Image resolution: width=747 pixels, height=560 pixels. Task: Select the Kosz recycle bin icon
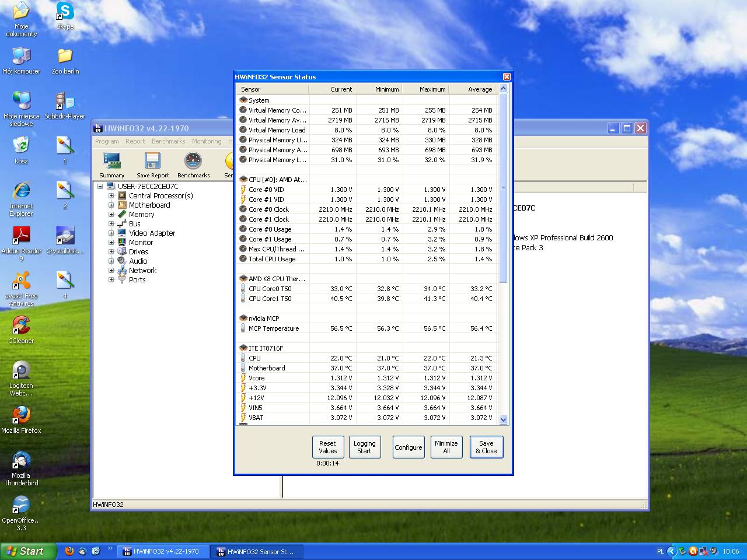[21, 150]
